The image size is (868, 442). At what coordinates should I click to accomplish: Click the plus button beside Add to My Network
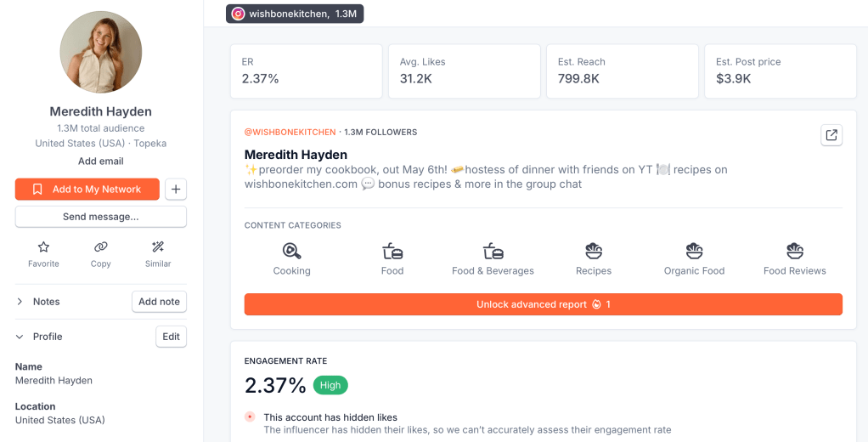[176, 190]
